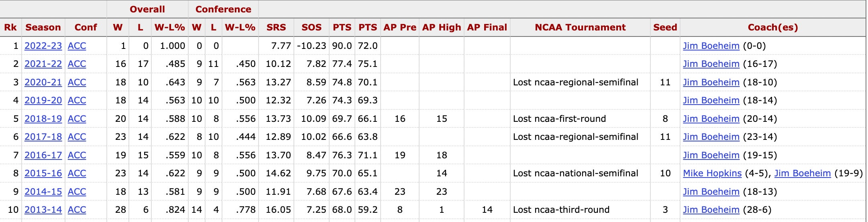The width and height of the screenshot is (868, 222).
Task: Open the 2013-14 season link
Action: point(43,210)
